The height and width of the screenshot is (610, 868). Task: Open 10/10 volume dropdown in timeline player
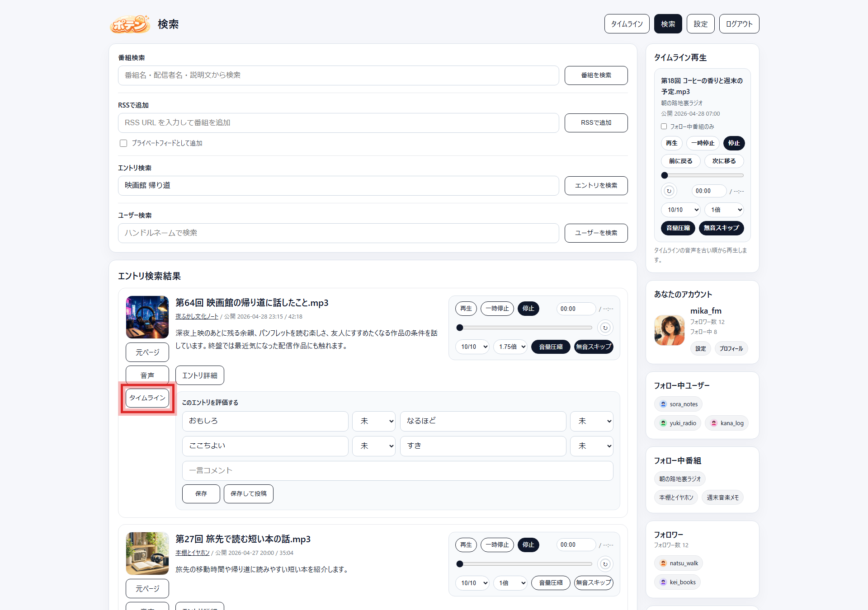click(x=681, y=210)
